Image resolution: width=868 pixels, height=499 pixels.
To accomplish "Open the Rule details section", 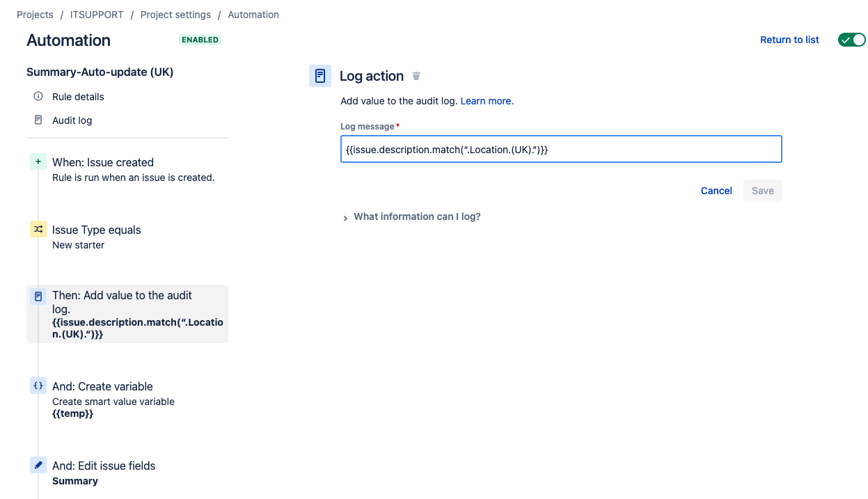I will (x=78, y=97).
